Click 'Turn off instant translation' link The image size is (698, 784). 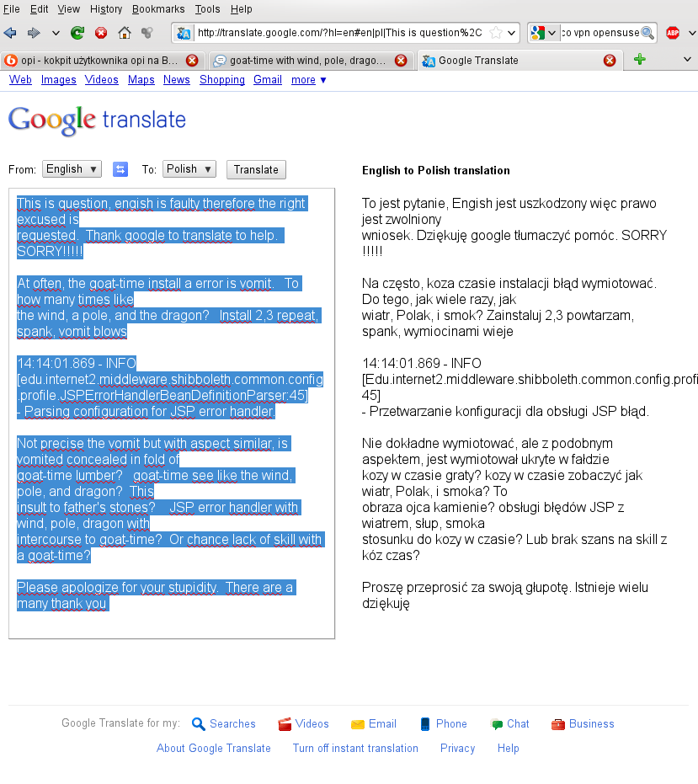click(355, 748)
